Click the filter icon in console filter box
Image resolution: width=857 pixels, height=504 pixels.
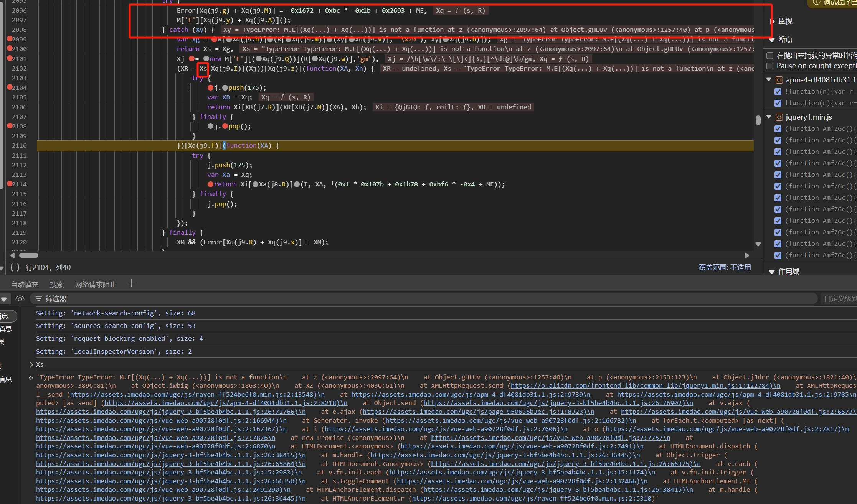[x=38, y=298]
